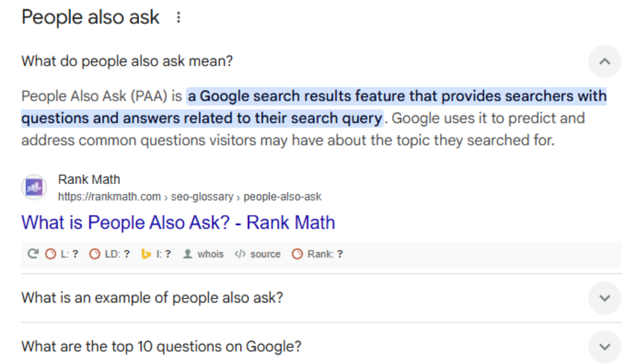Click the LD: linking domains icon
This screenshot has height=364, width=626.
coord(95,254)
